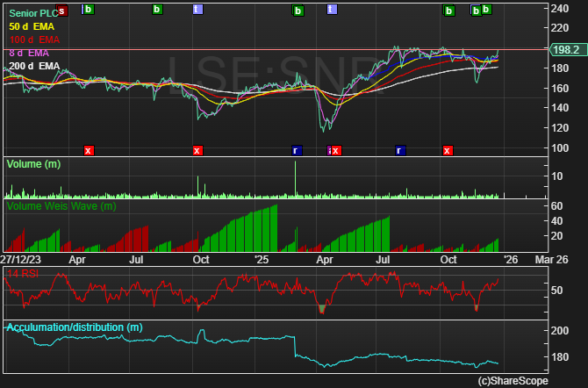Click the red 'x' marker near October 2025
588x388 pixels.
click(448, 150)
